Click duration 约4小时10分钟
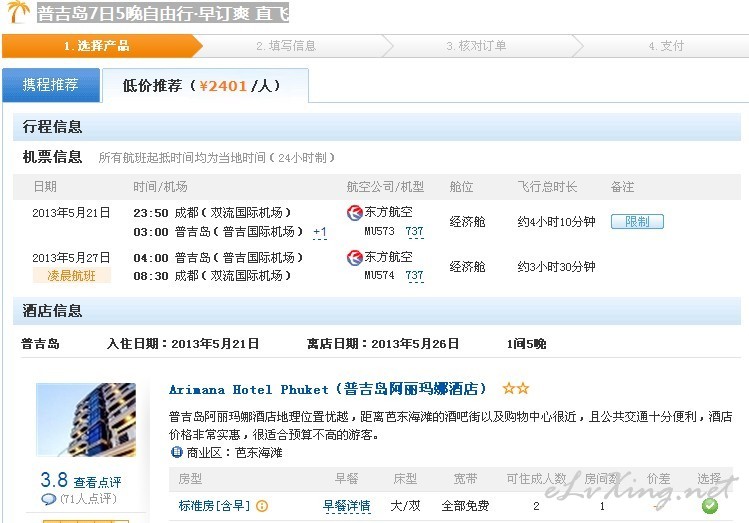The width and height of the screenshot is (749, 523). (556, 222)
